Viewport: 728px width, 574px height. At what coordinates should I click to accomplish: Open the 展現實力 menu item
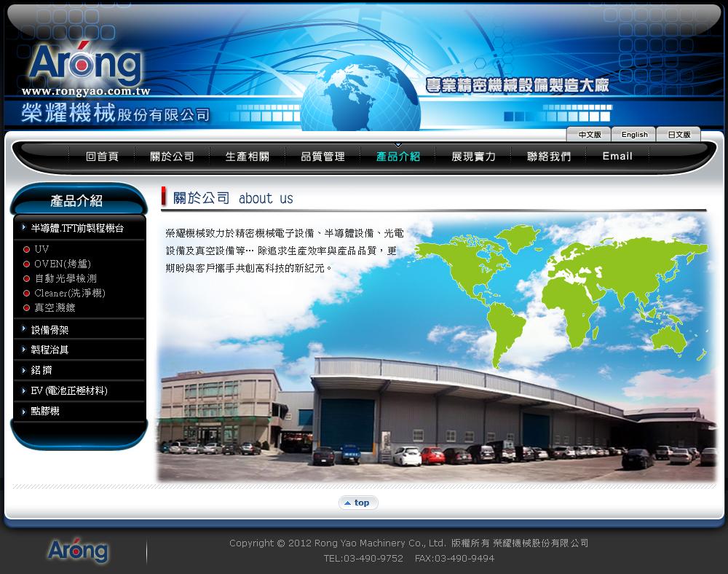[x=474, y=157]
